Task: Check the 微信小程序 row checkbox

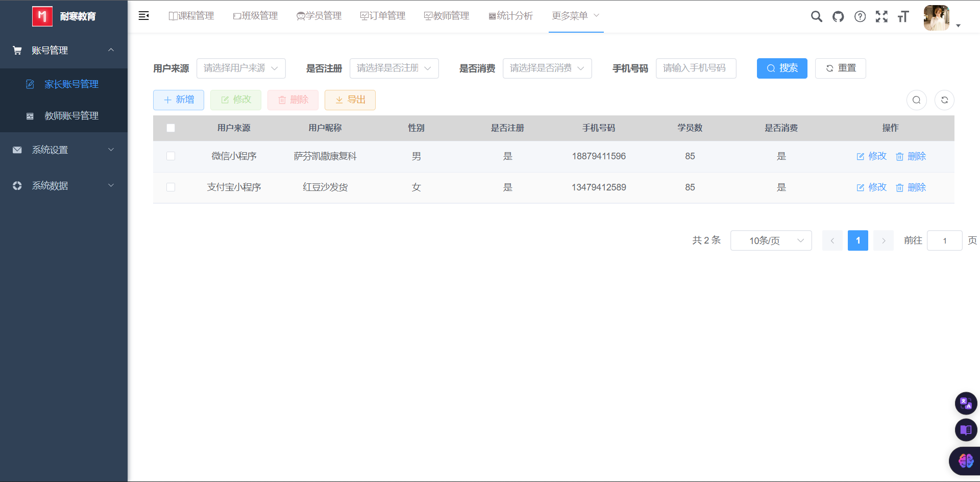Action: click(171, 156)
